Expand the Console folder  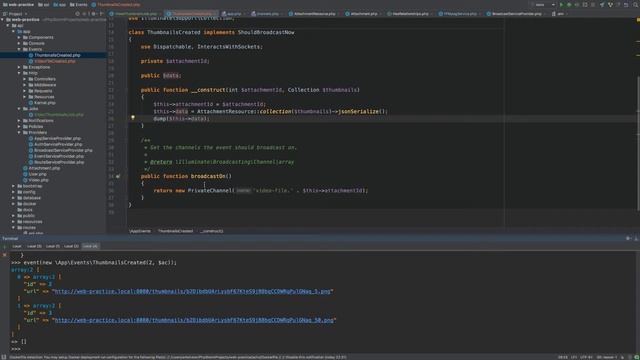tap(19, 43)
